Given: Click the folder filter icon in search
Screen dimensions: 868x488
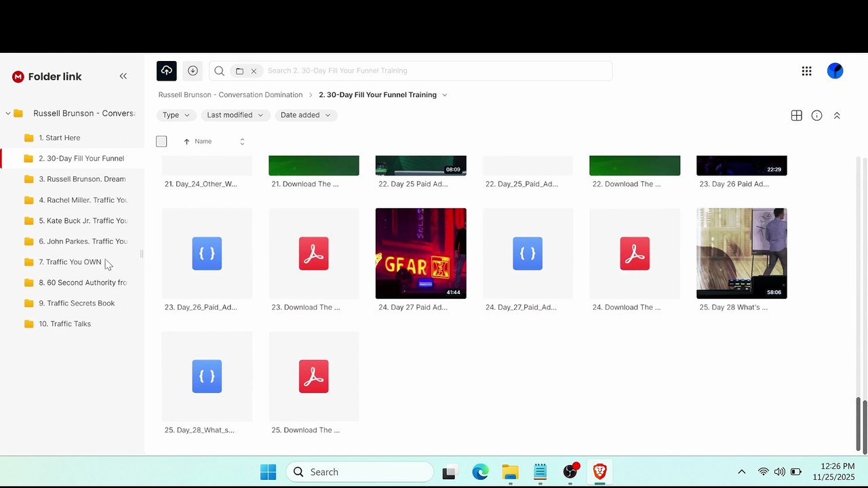Looking at the screenshot, I should point(239,70).
